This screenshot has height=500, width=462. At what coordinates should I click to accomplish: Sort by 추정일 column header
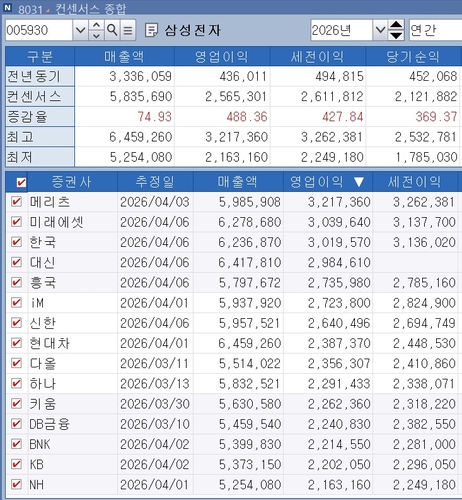155,182
